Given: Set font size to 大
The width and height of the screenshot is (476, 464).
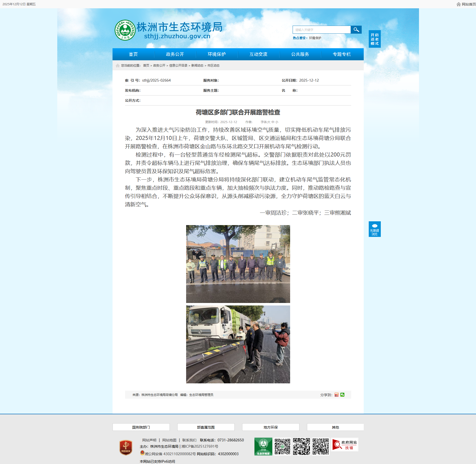Looking at the screenshot, I should [269, 122].
